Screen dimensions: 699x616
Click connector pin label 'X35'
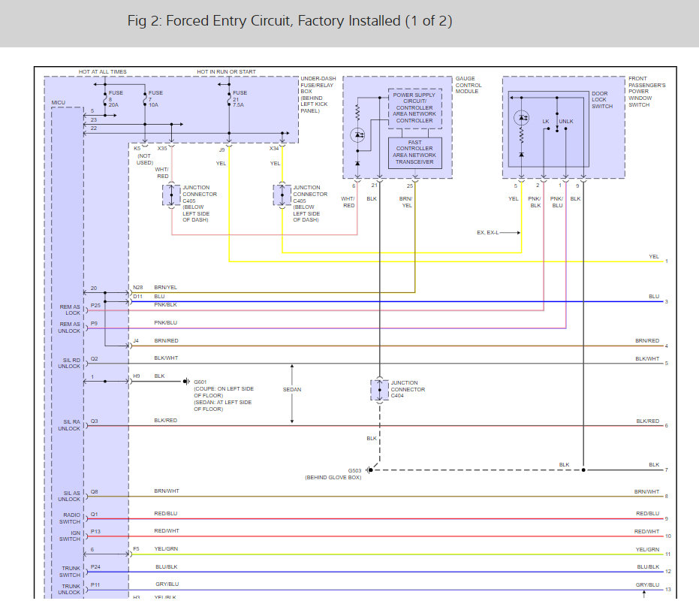pyautogui.click(x=162, y=149)
